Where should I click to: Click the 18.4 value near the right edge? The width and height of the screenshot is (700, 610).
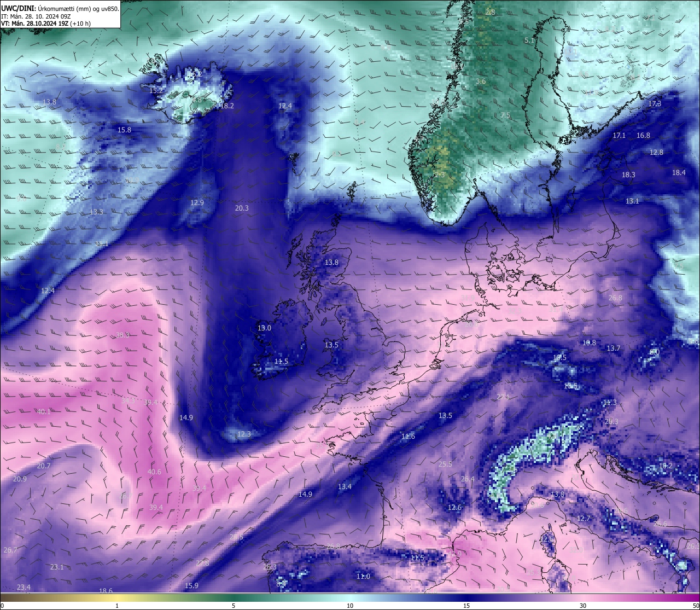(679, 172)
